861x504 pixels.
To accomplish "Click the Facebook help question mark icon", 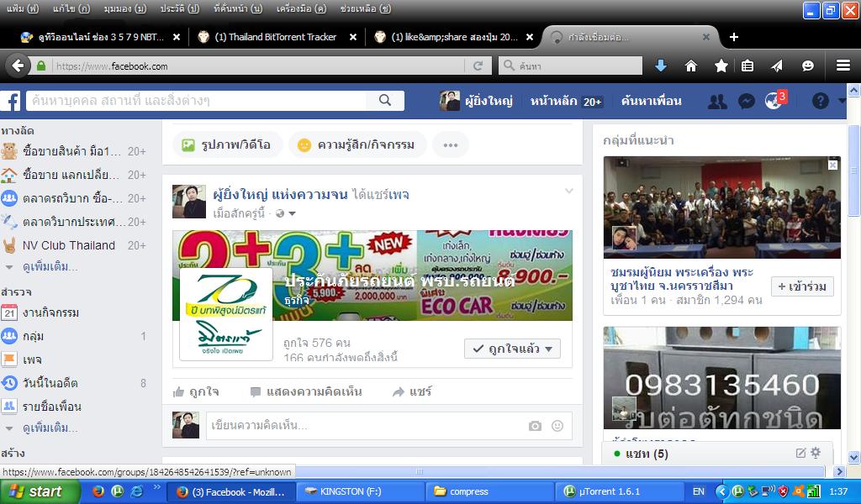I will (820, 101).
